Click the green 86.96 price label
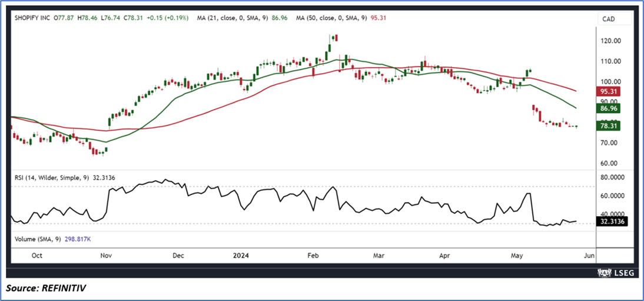 (609, 108)
